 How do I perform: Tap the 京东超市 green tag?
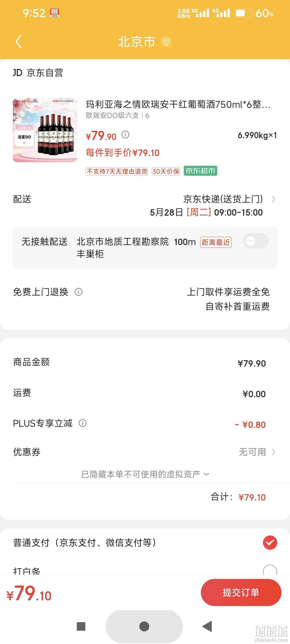click(x=200, y=171)
